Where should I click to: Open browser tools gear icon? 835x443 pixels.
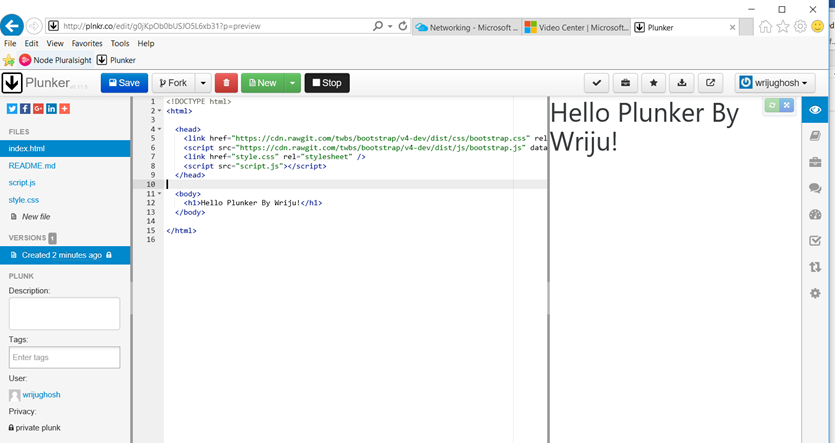click(800, 27)
